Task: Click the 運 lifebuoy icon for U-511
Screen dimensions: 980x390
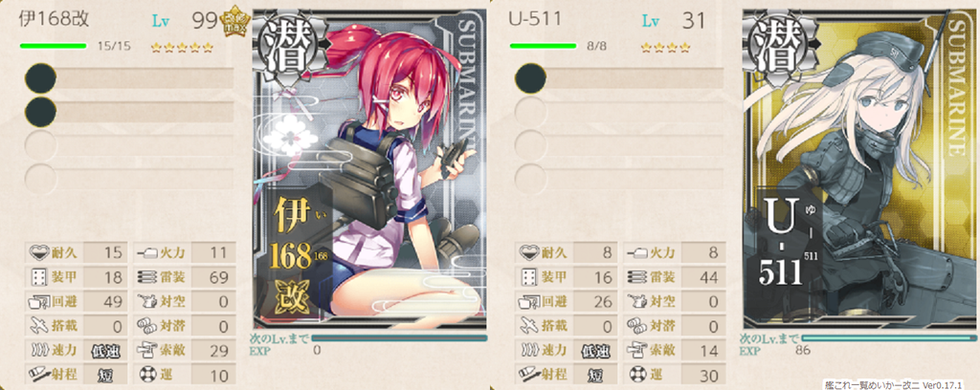Action: click(x=636, y=375)
